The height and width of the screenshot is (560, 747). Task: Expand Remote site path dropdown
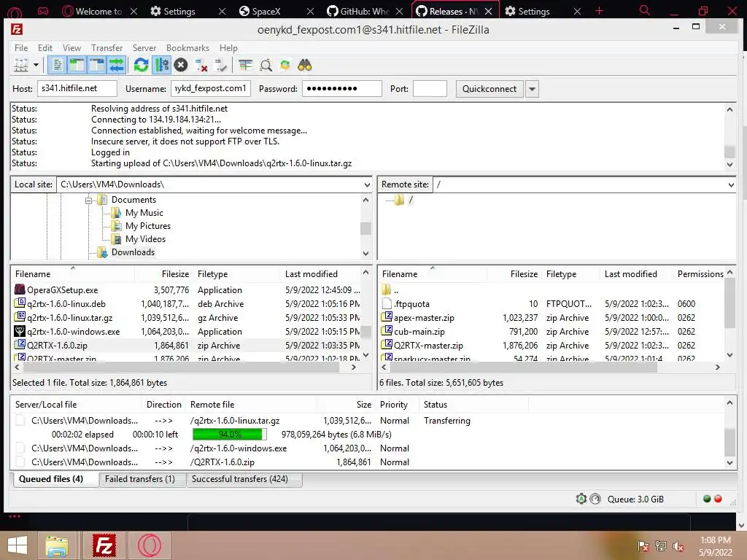click(x=731, y=184)
